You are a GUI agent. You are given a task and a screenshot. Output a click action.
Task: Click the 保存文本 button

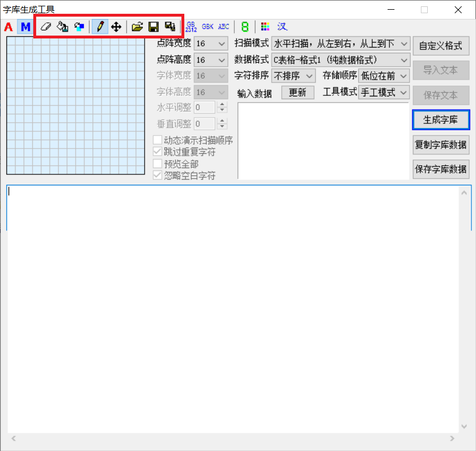click(x=441, y=95)
